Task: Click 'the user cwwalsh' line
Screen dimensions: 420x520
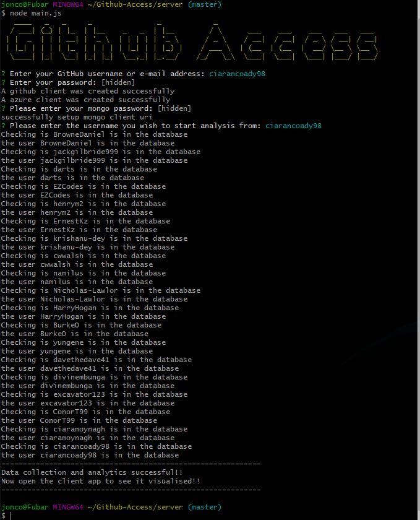Action: point(77,264)
